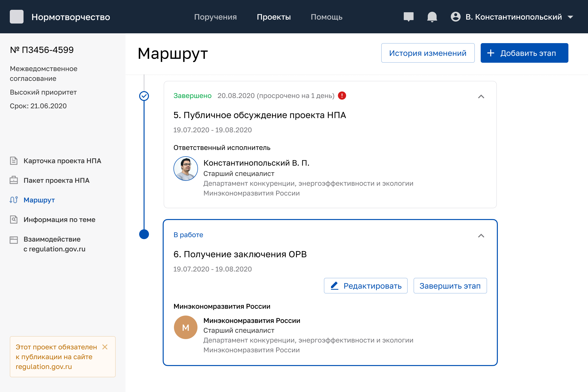This screenshot has height=392, width=588.
Task: Click the Нормотворчество logo square
Action: pyautogui.click(x=16, y=17)
